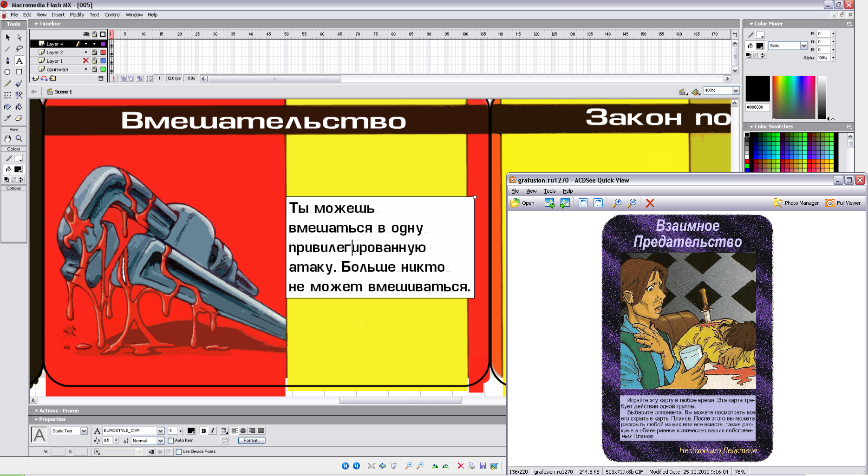
Task: Click the Edit Symbols icon
Action: [696, 91]
